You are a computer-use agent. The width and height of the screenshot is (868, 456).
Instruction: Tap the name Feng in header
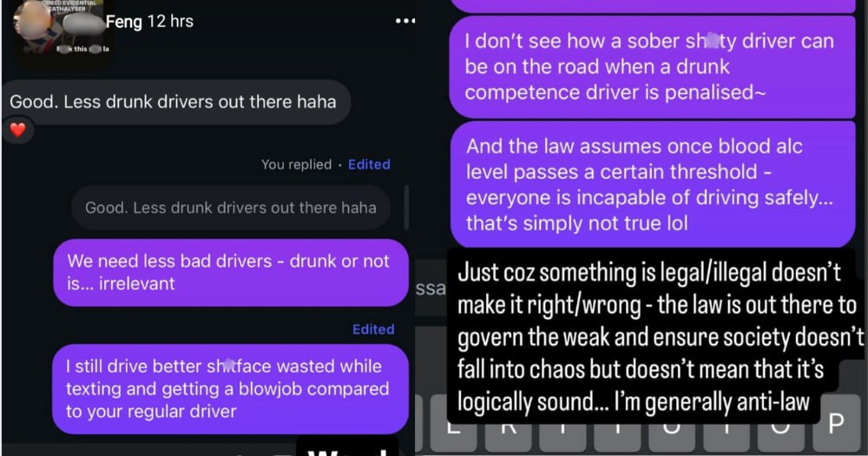coord(124,22)
